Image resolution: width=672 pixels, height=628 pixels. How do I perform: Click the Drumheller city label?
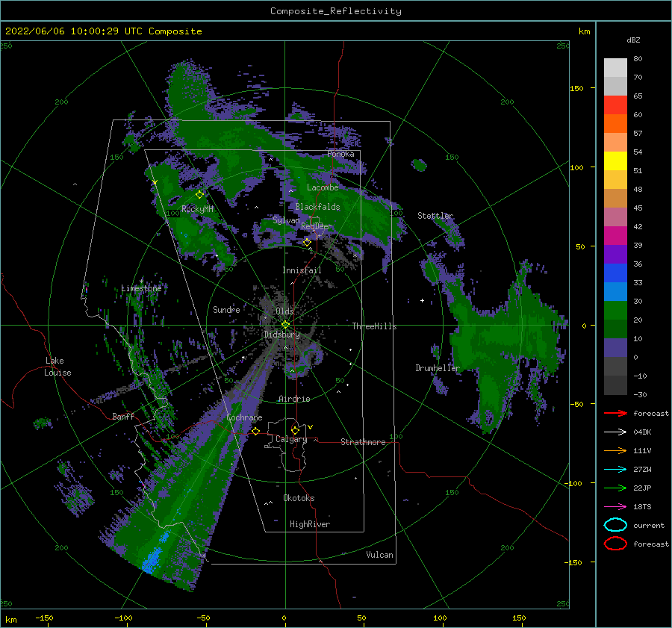(438, 368)
